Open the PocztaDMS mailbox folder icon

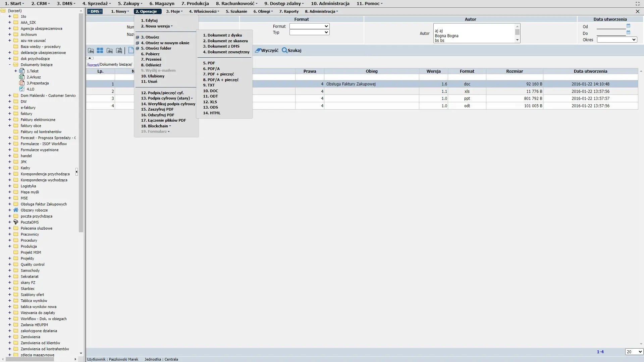[16, 222]
